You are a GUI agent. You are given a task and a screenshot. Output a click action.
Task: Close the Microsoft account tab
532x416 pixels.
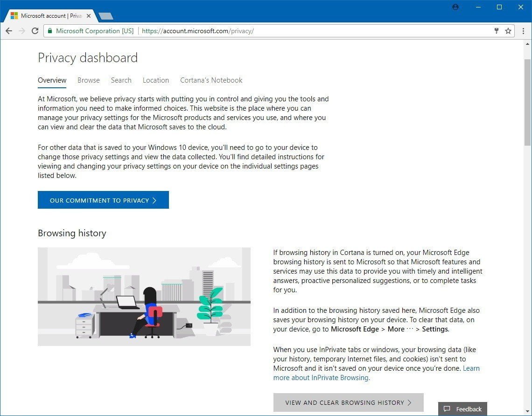click(89, 15)
